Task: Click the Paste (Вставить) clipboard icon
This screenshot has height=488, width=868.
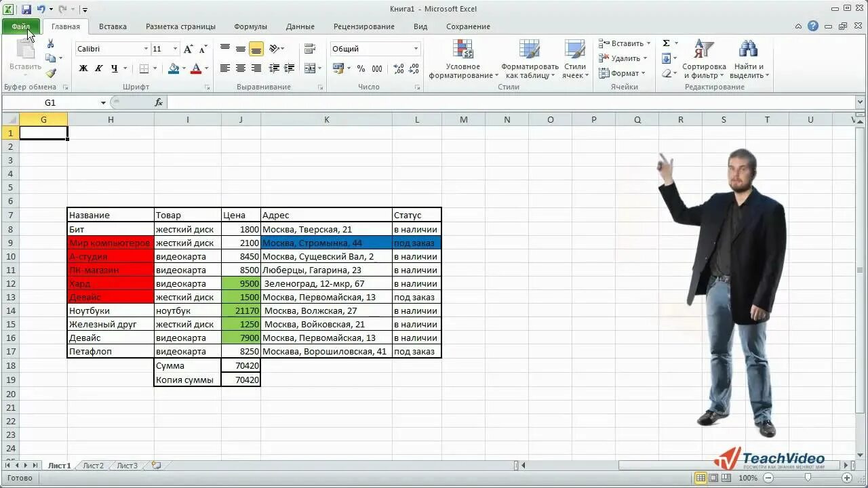Action: [26, 50]
